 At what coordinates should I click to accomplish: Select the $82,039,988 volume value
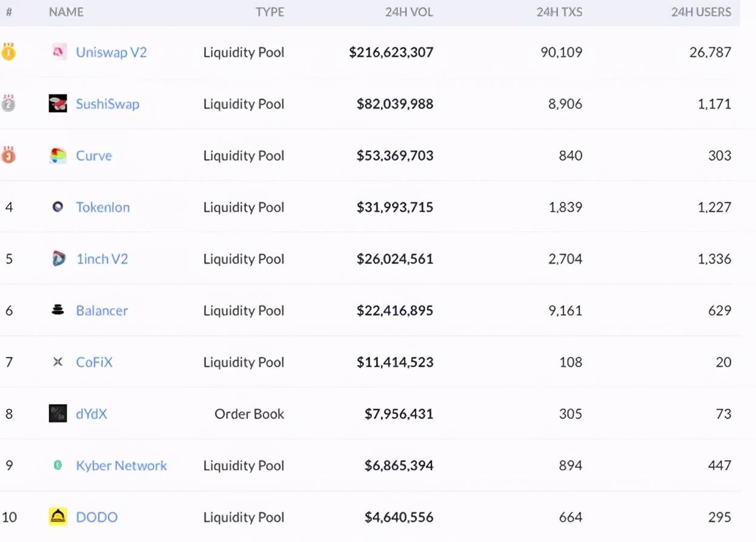coord(395,104)
